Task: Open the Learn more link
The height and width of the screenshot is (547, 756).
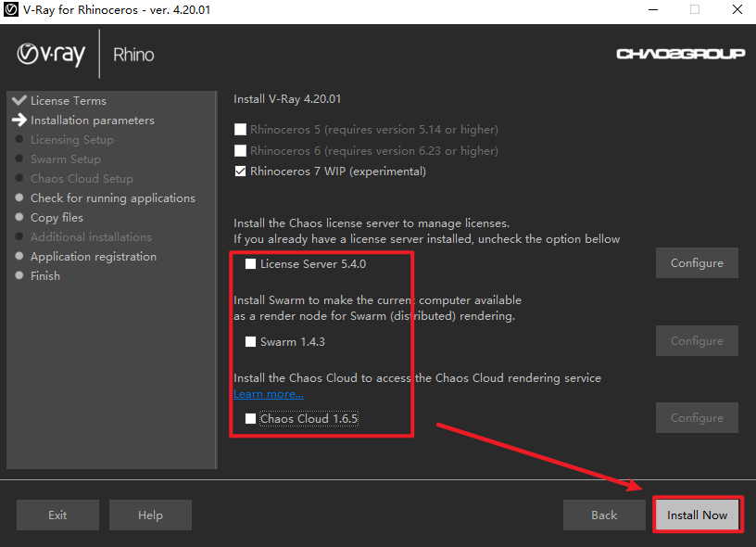Action: coord(268,393)
